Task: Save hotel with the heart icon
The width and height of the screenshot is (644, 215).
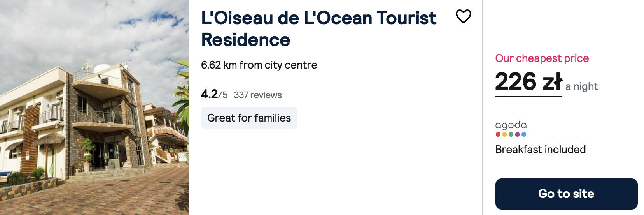Action: click(x=463, y=16)
